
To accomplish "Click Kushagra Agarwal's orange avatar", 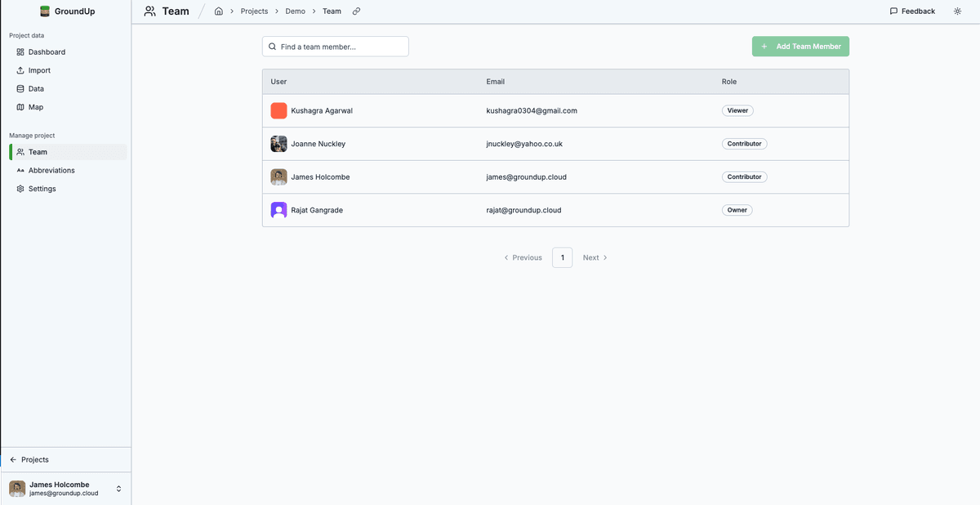I will click(x=278, y=110).
